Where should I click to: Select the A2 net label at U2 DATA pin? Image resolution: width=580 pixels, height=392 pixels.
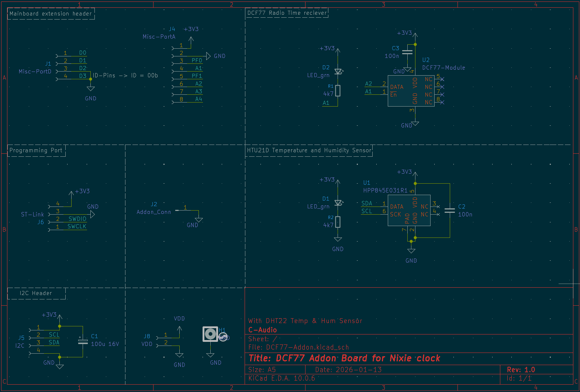point(369,84)
